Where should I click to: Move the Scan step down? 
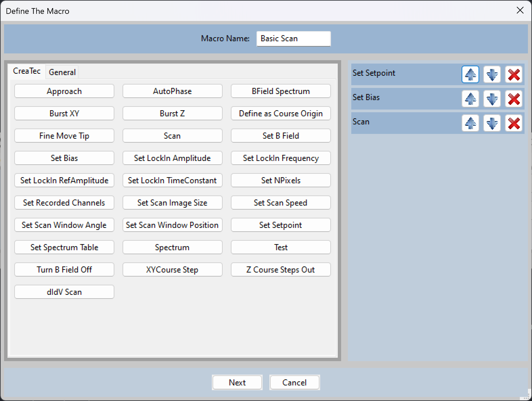pyautogui.click(x=492, y=123)
